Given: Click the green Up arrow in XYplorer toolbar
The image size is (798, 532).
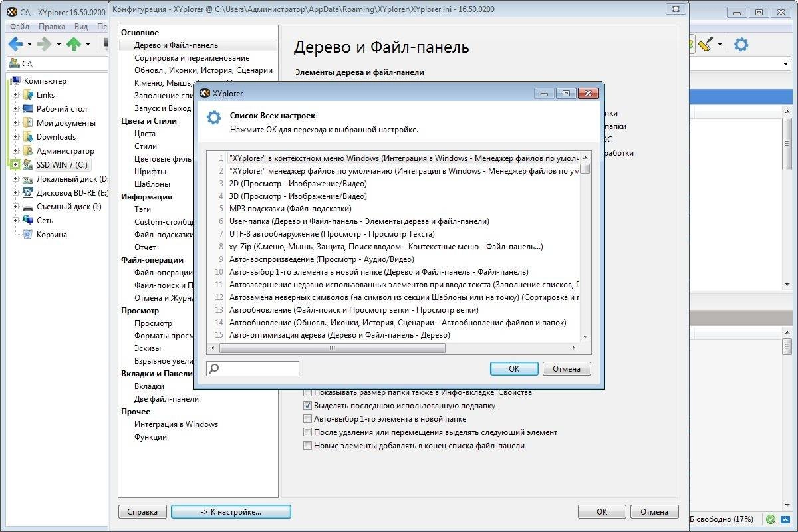Looking at the screenshot, I should point(74,45).
